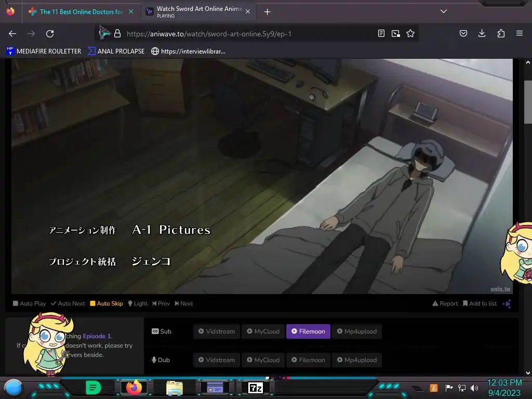The image size is (532, 399).
Task: Select the Dub MyCloud server
Action: tap(263, 360)
